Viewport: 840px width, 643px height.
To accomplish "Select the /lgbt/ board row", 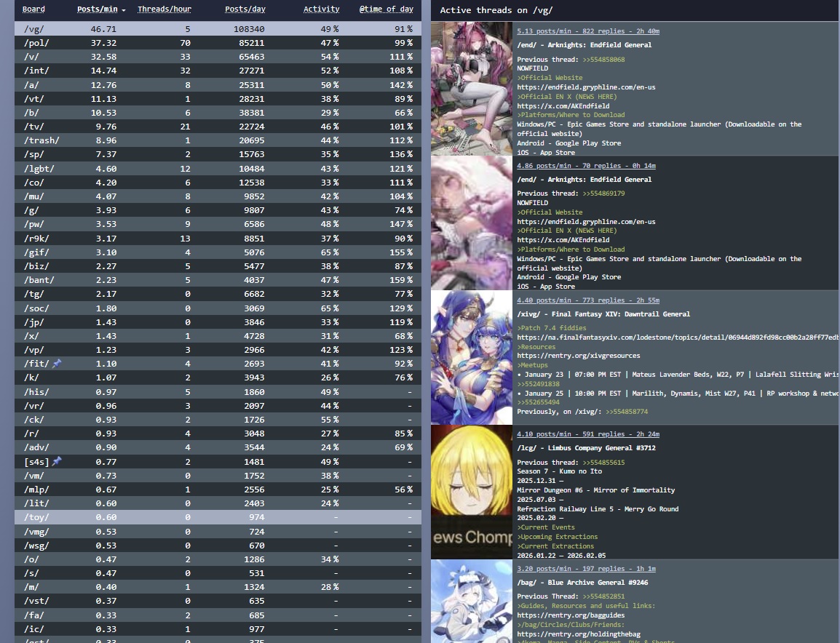I will (x=218, y=168).
